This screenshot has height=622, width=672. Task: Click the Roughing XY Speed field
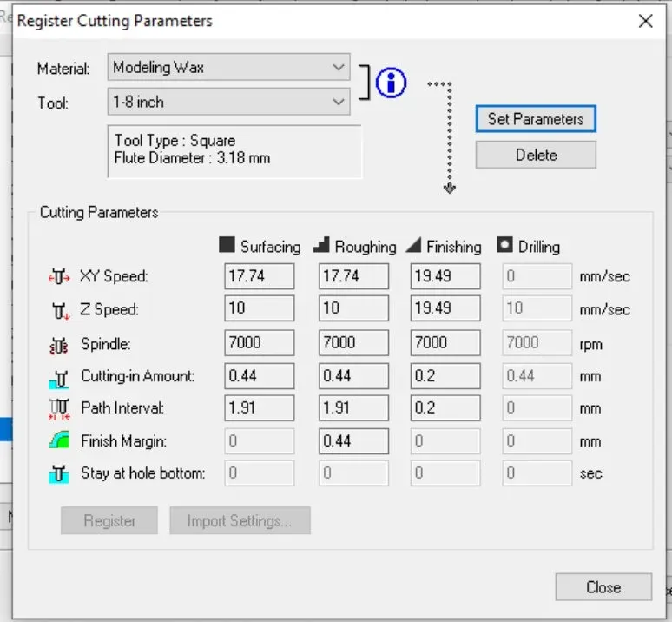click(x=353, y=276)
